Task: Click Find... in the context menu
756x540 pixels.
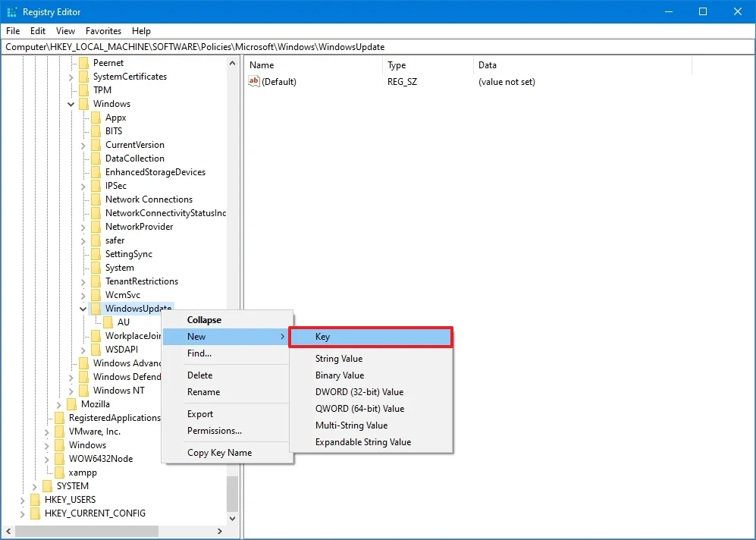Action: (x=227, y=353)
